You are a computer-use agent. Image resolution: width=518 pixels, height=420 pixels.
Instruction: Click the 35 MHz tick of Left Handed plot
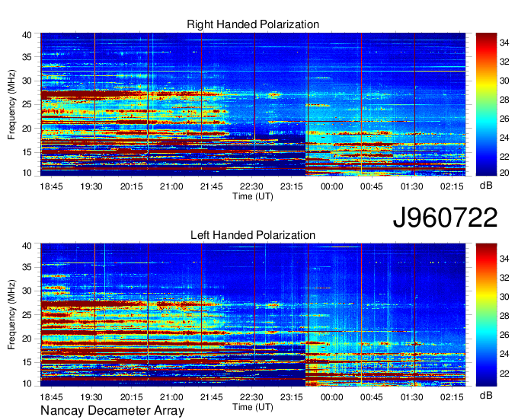27,267
